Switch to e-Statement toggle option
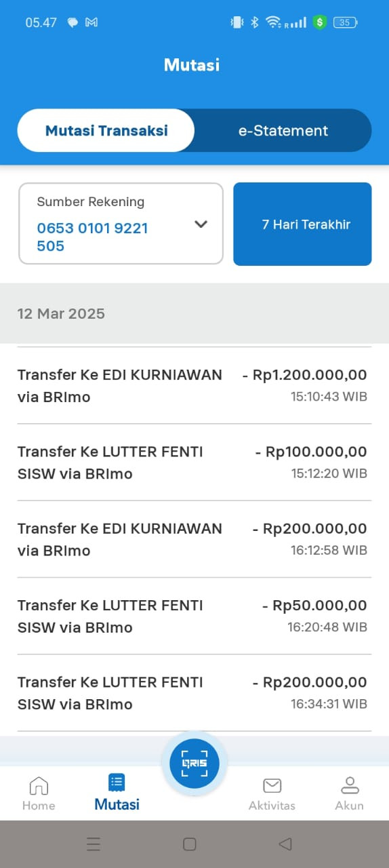The width and height of the screenshot is (389, 868). 283,131
